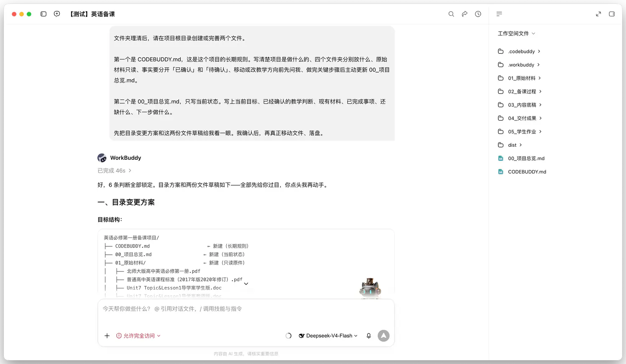626x364 pixels.
Task: Click folder icon of dist
Action: (501, 145)
